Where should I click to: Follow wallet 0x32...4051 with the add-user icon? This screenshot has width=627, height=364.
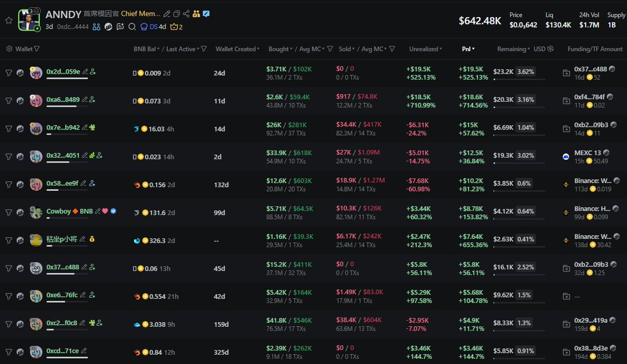click(99, 156)
